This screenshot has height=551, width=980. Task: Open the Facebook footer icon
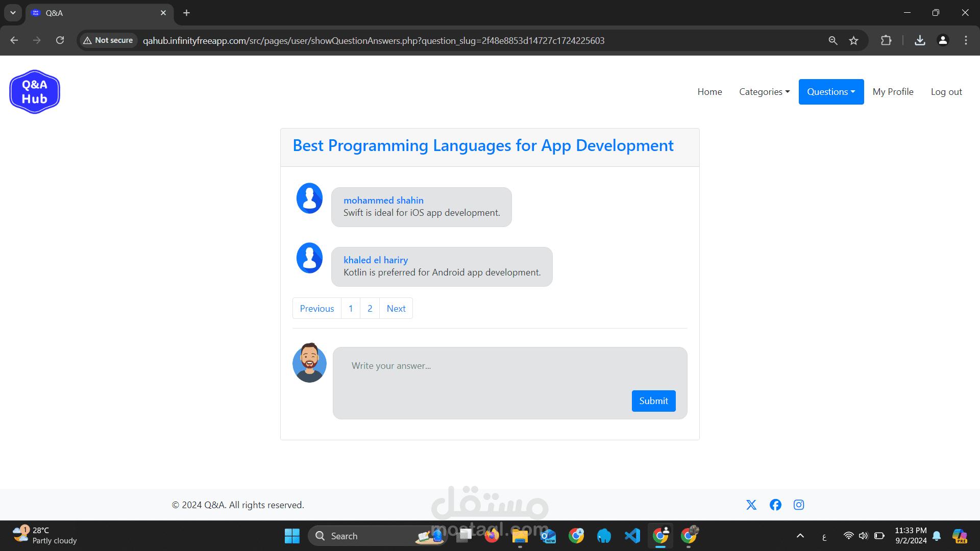coord(775,505)
